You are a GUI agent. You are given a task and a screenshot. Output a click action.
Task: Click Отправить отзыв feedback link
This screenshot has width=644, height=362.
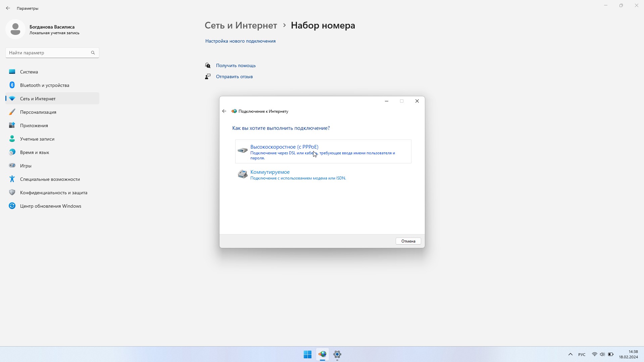pos(234,76)
